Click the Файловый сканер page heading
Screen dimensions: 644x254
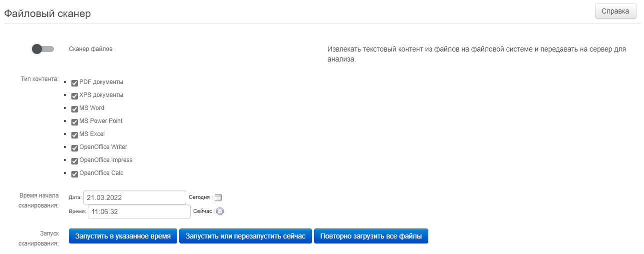pyautogui.click(x=47, y=13)
